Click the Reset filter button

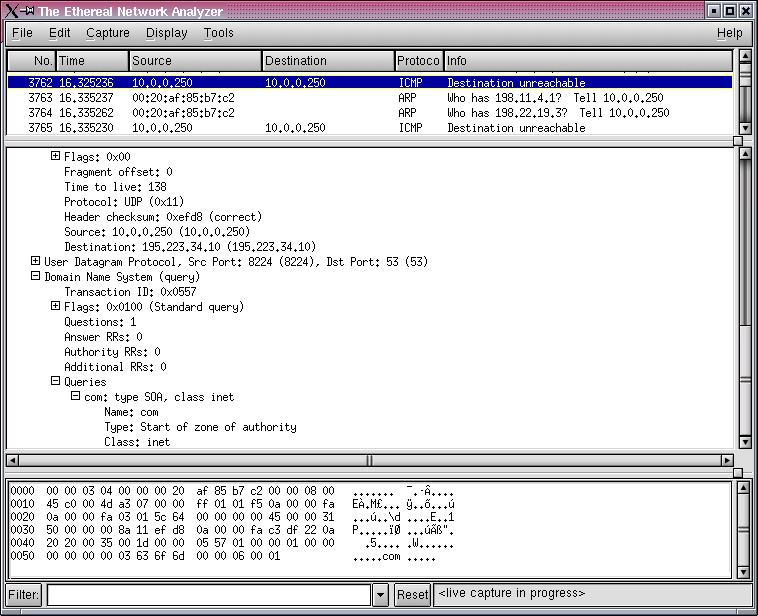[412, 595]
